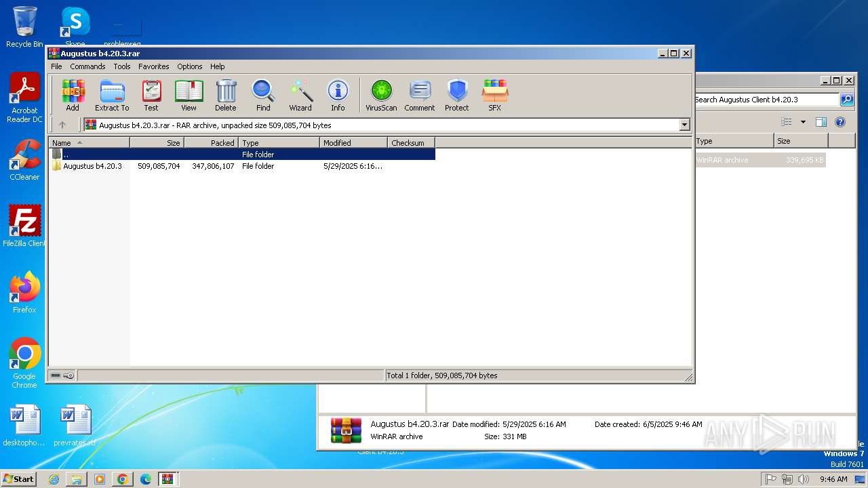Viewport: 868px width, 488px height.
Task: Open FileZilla Client desktop shortcut
Action: point(24,226)
